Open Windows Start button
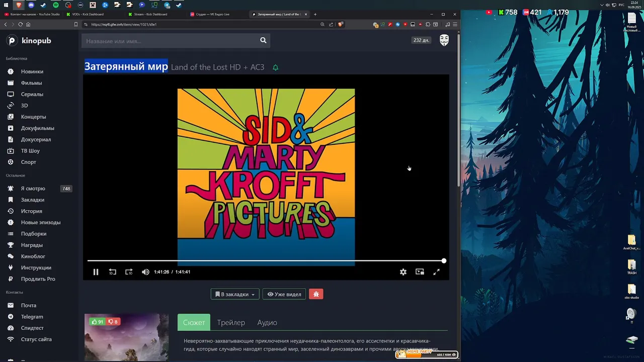The image size is (644, 362). point(6,5)
